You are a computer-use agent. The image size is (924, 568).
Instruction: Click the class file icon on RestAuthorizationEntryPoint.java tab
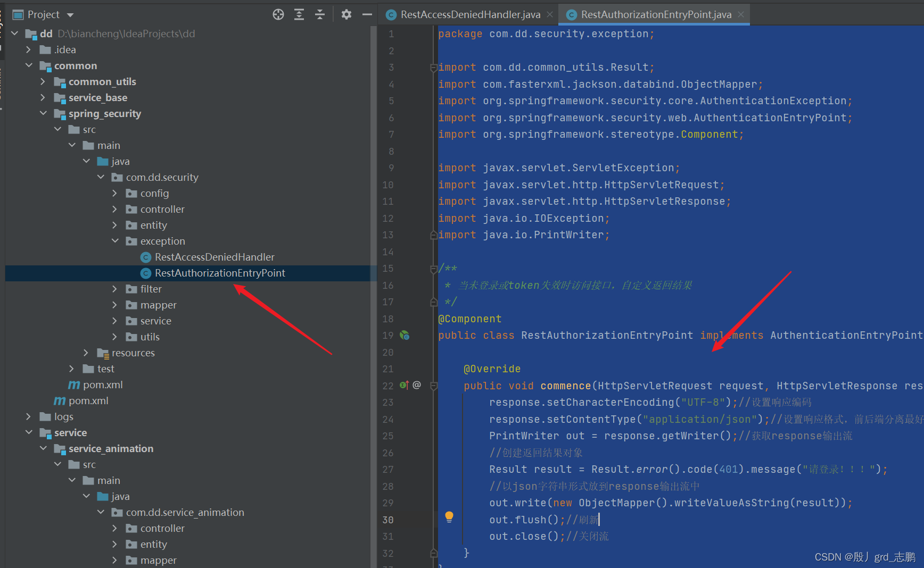click(x=572, y=15)
